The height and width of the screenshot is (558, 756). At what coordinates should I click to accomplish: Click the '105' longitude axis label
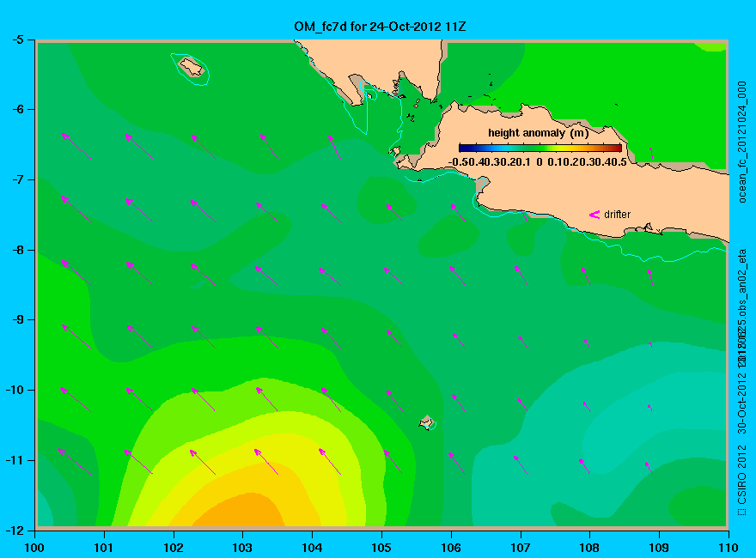(381, 548)
